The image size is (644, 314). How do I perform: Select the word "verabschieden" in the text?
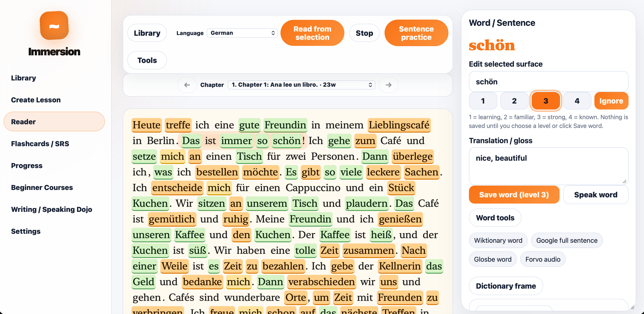(322, 282)
